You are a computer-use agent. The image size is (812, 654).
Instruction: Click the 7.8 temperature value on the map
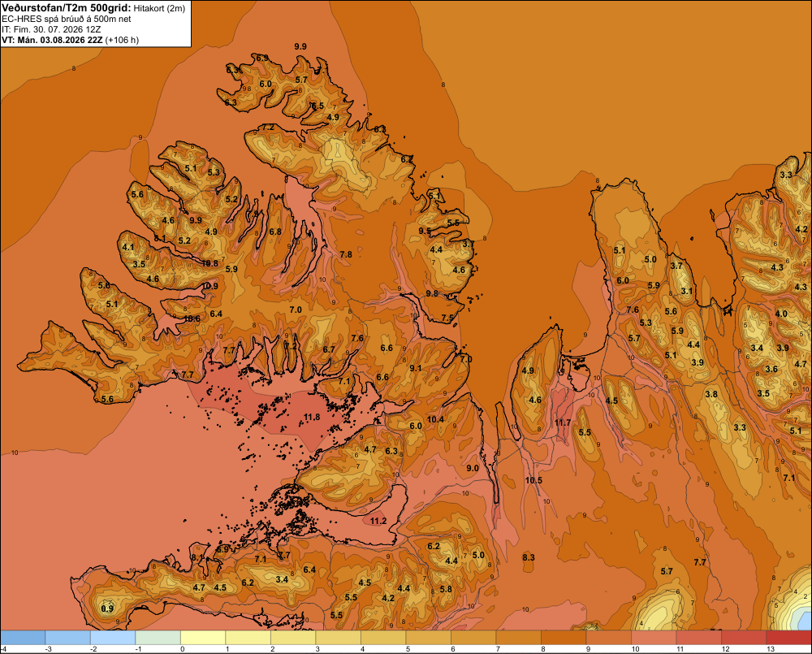(346, 254)
